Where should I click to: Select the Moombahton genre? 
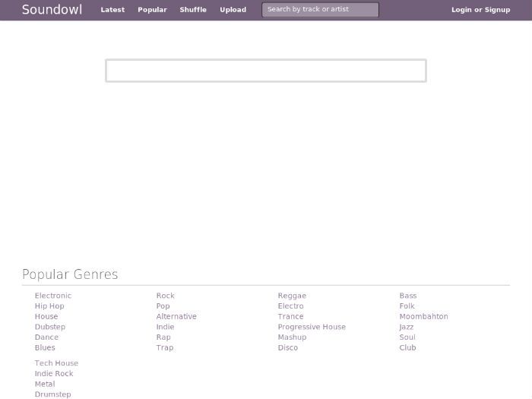424,316
